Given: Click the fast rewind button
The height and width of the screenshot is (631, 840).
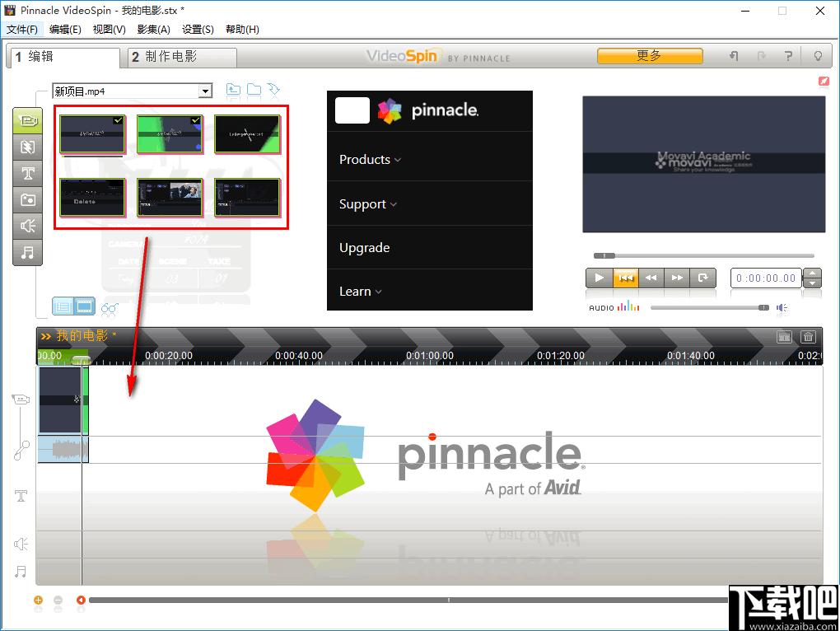Looking at the screenshot, I should pyautogui.click(x=651, y=278).
